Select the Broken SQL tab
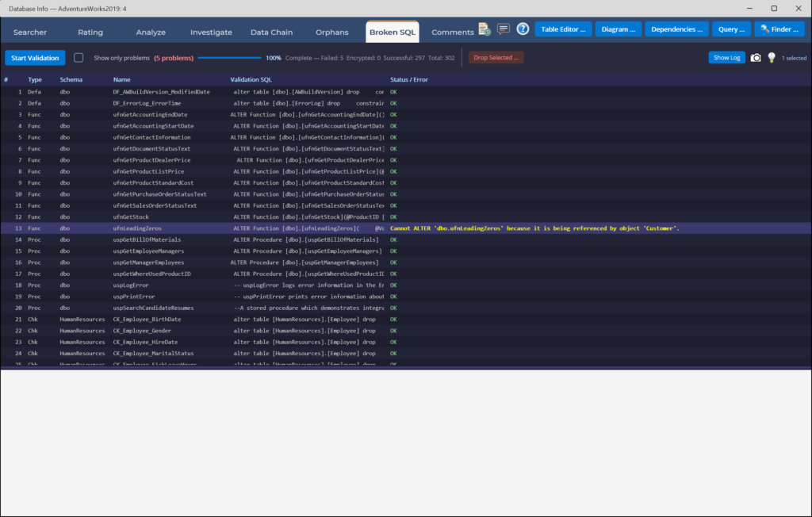 pyautogui.click(x=392, y=33)
